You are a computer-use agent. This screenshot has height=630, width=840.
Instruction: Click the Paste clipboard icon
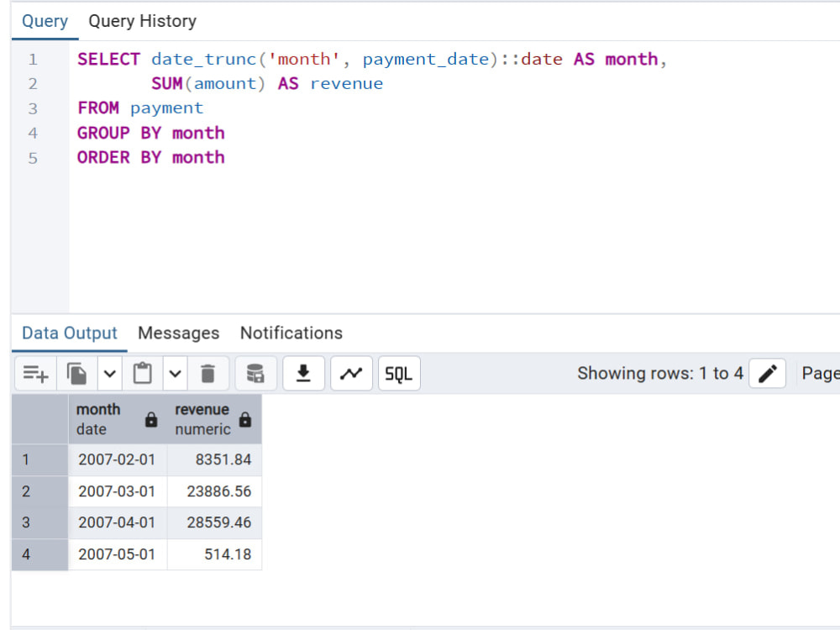(x=143, y=374)
